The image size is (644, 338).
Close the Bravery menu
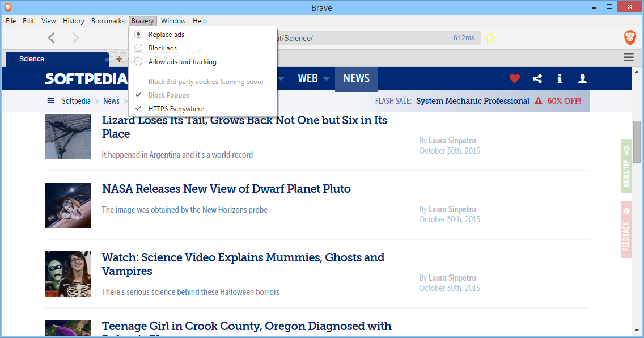(x=142, y=21)
